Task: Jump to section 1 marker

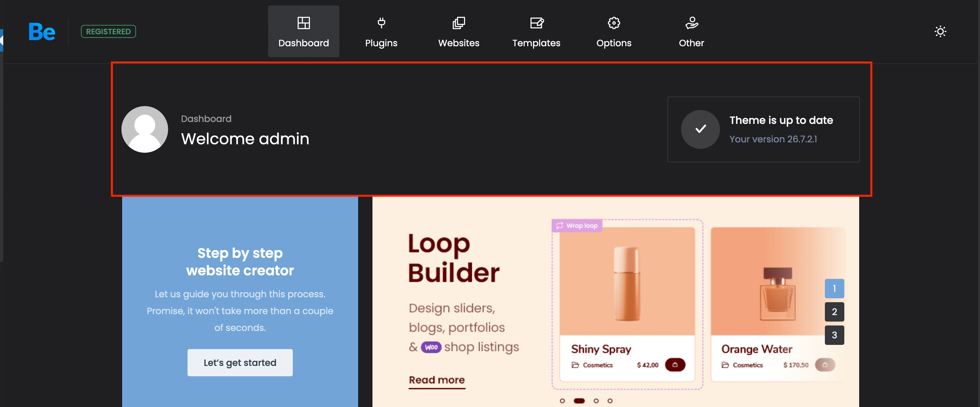Action: [x=834, y=289]
